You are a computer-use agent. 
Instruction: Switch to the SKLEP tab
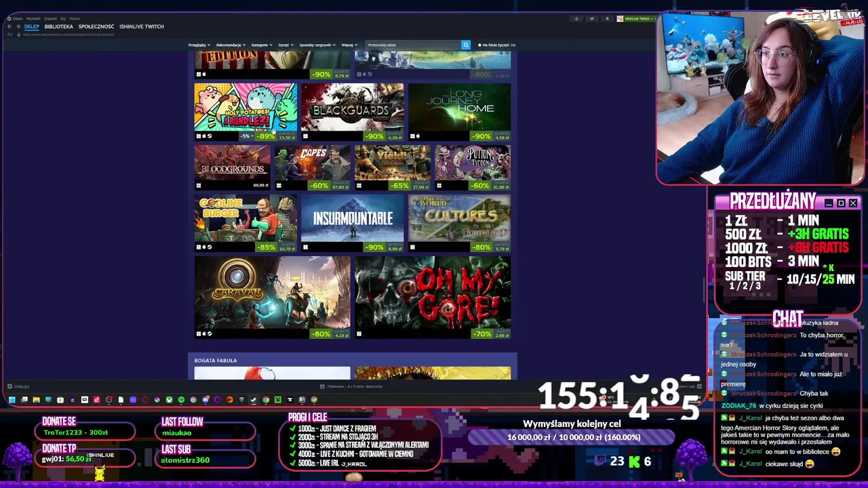32,26
